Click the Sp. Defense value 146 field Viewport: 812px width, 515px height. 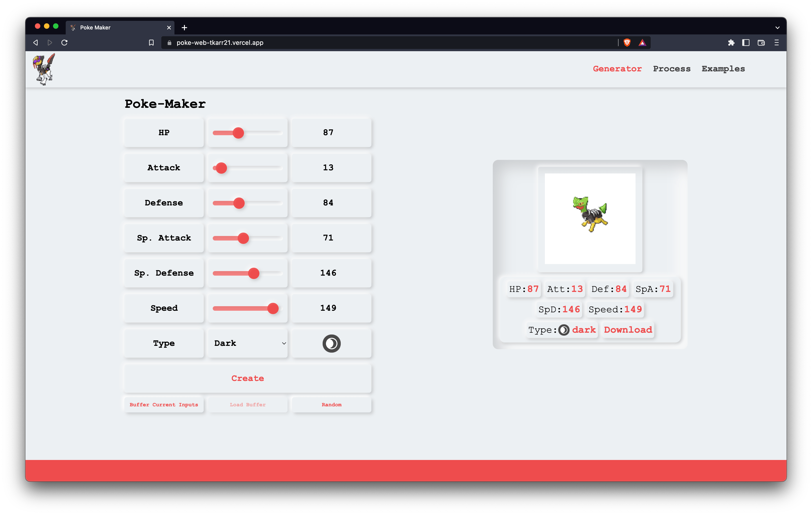tap(331, 273)
